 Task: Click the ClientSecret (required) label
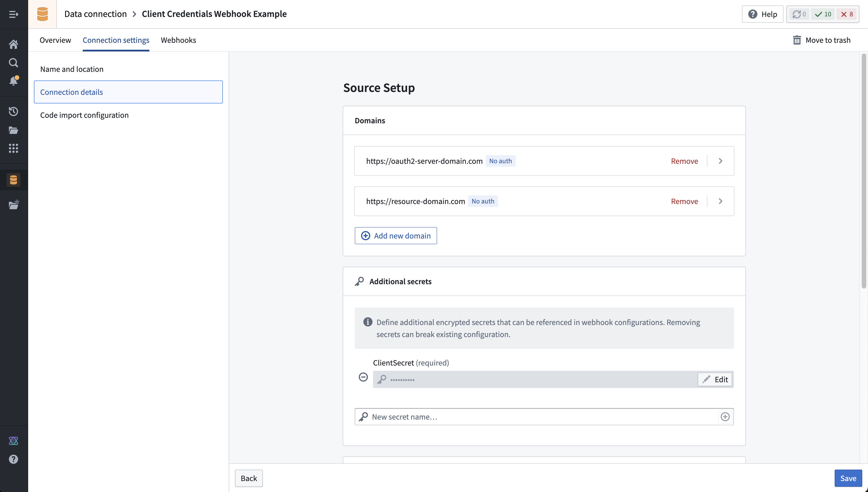(x=411, y=363)
